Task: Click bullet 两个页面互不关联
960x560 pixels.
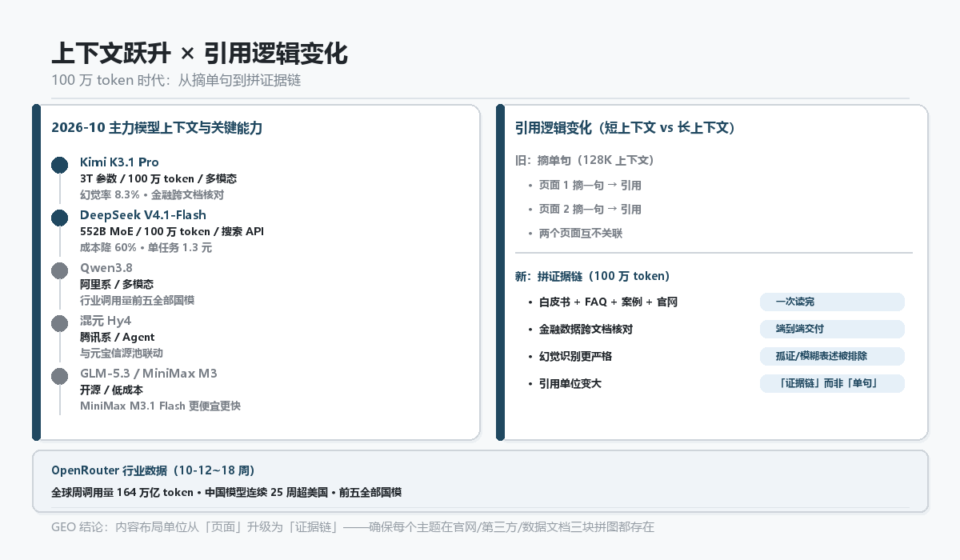Action: [x=580, y=233]
